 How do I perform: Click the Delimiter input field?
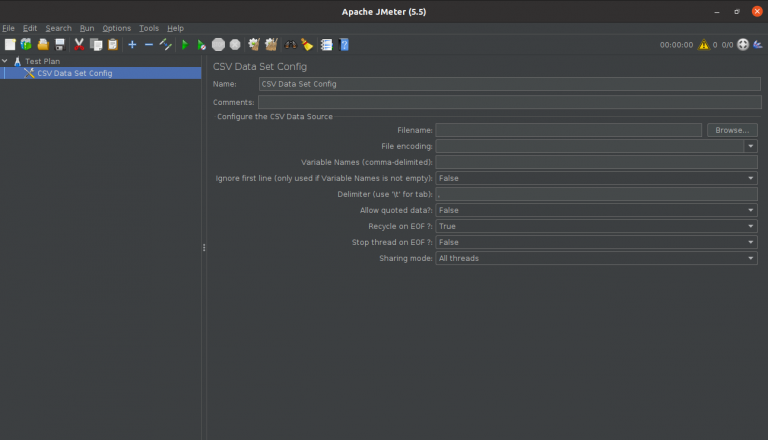(x=596, y=194)
